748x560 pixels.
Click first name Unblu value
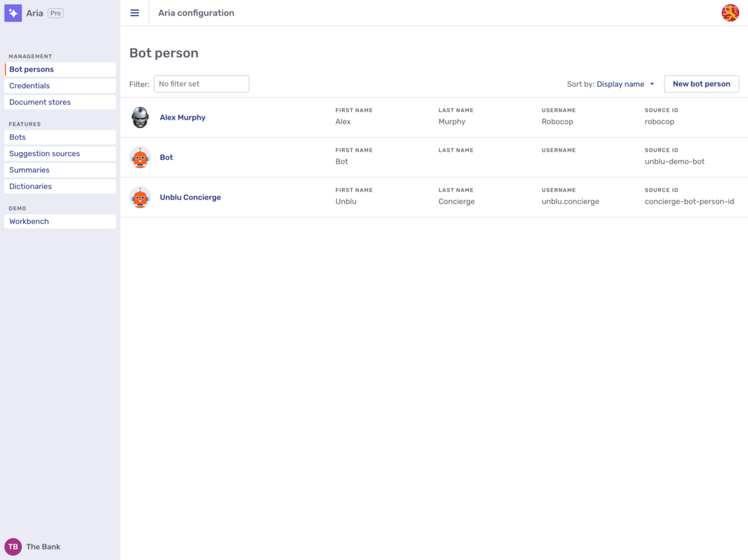click(346, 202)
